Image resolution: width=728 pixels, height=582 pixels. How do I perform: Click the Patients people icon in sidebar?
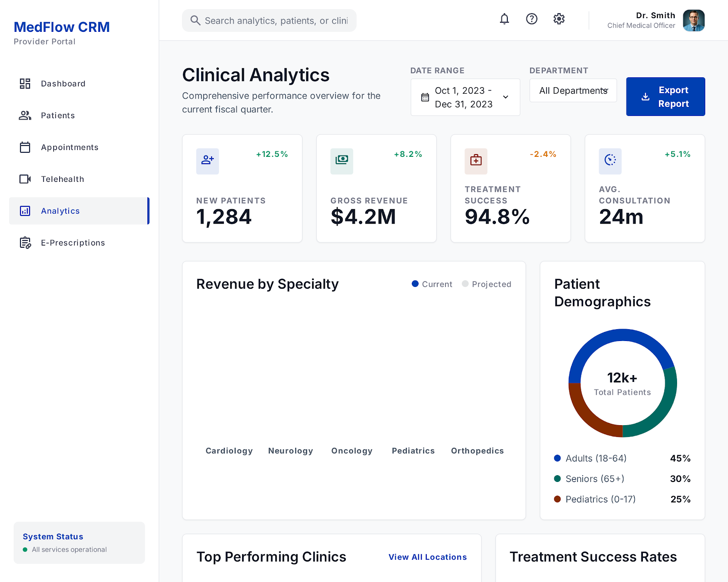pyautogui.click(x=25, y=115)
